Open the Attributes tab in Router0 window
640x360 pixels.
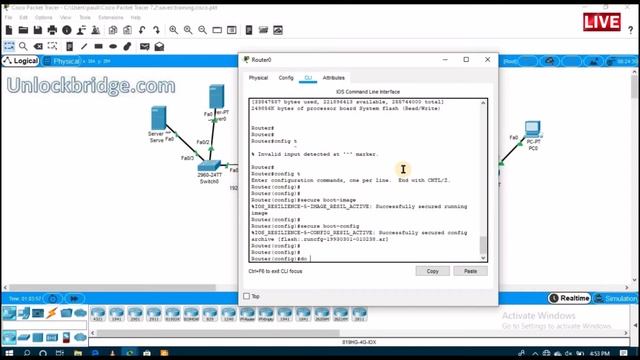pyautogui.click(x=333, y=78)
